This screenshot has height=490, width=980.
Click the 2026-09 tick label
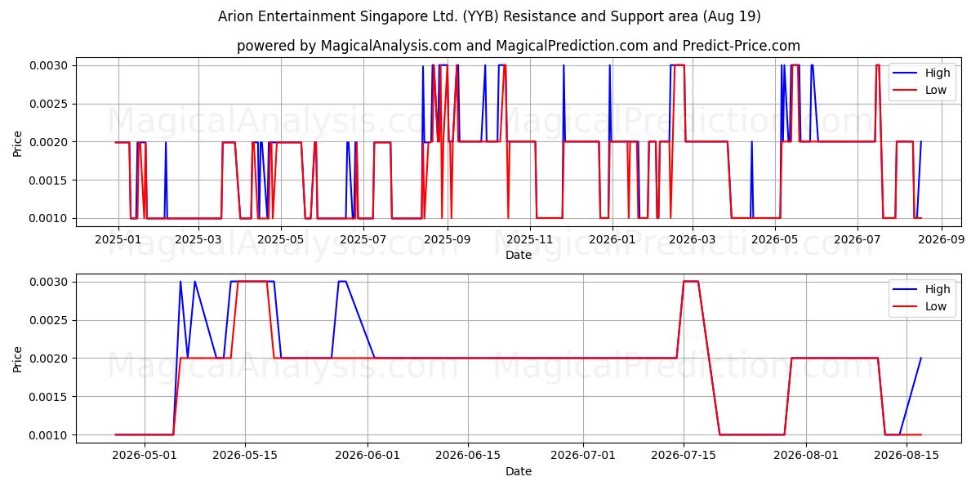tap(942, 239)
